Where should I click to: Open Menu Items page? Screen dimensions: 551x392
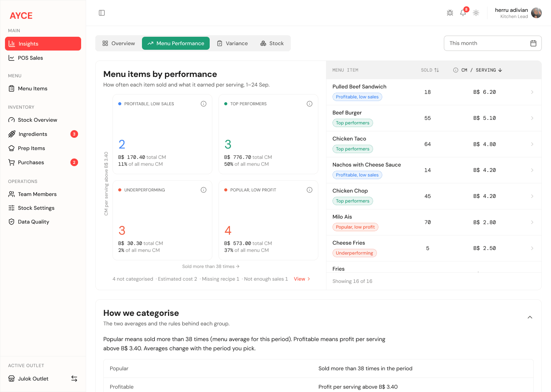point(43,88)
